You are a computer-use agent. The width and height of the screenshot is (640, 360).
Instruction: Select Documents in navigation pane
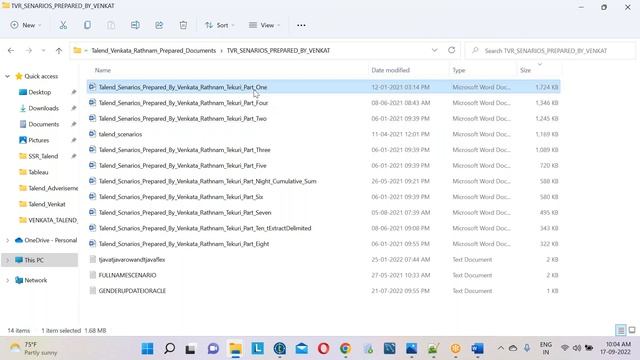(x=44, y=124)
